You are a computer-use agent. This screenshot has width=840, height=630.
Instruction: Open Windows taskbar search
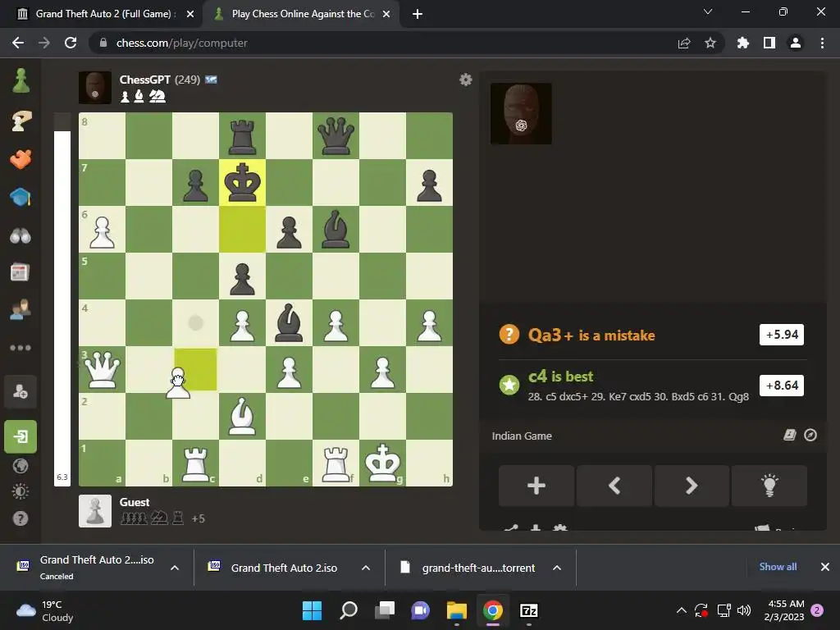tap(348, 610)
